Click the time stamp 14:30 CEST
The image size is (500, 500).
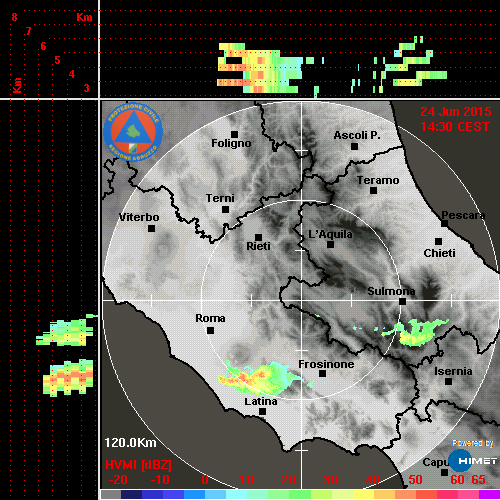click(455, 127)
